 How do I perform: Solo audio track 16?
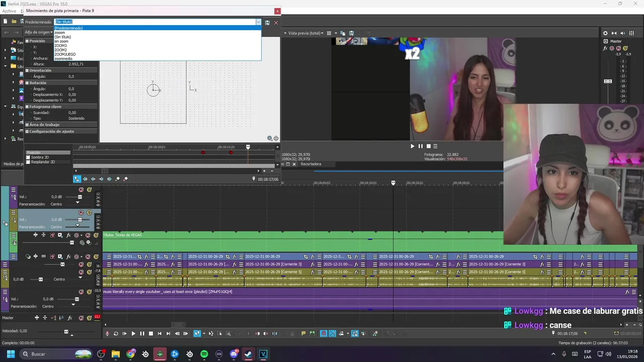89,292
